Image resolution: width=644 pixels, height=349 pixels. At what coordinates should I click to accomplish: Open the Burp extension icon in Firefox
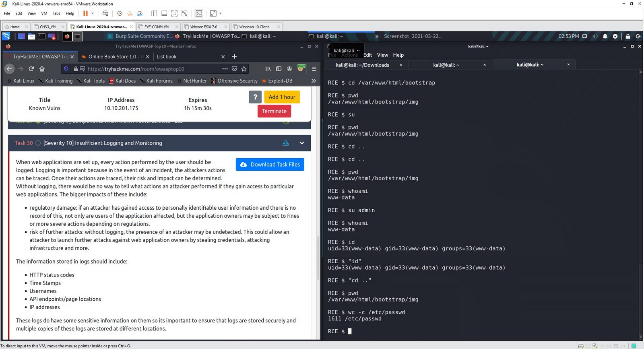point(301,68)
